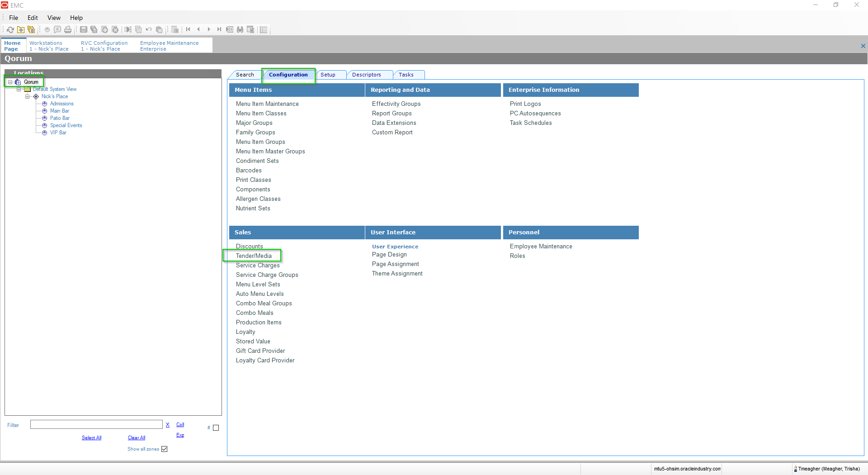Collapse the Nick's Place tree node
This screenshot has height=475, width=868.
[27, 96]
